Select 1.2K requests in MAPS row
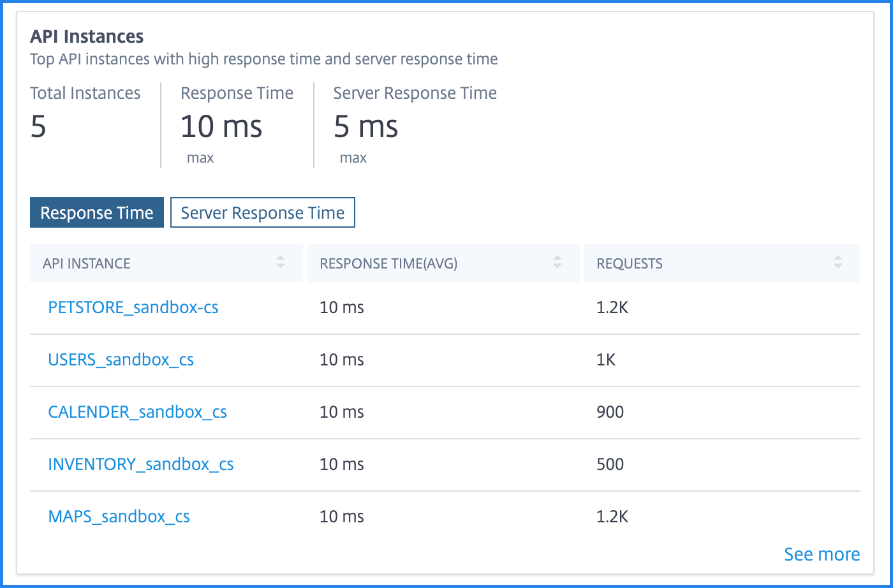Image resolution: width=893 pixels, height=588 pixels. [x=612, y=517]
